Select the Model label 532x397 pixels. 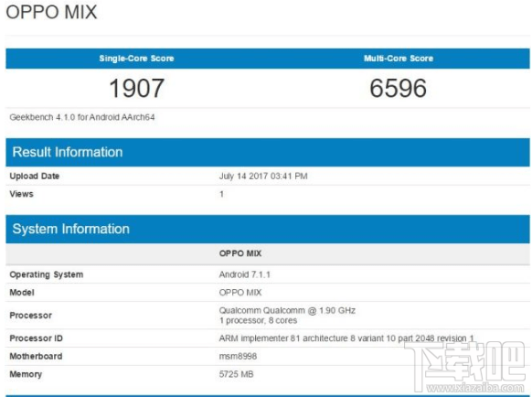(x=22, y=293)
